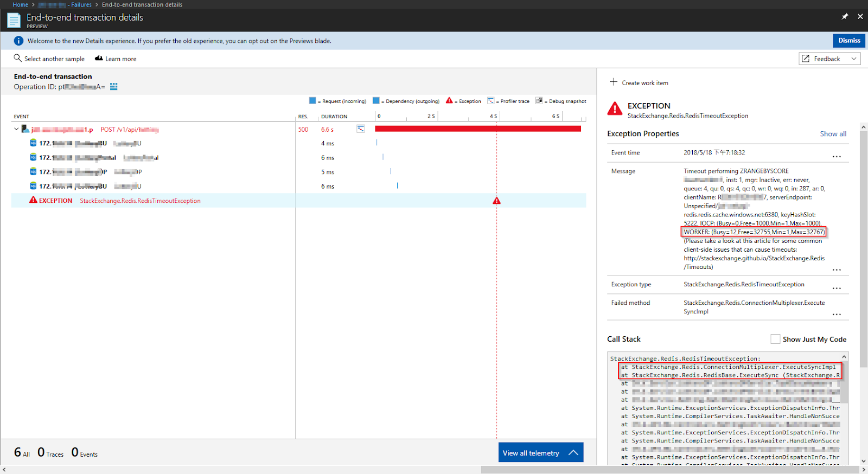This screenshot has width=868, height=474.
Task: Open profiler trace icon on request row
Action: 361,129
